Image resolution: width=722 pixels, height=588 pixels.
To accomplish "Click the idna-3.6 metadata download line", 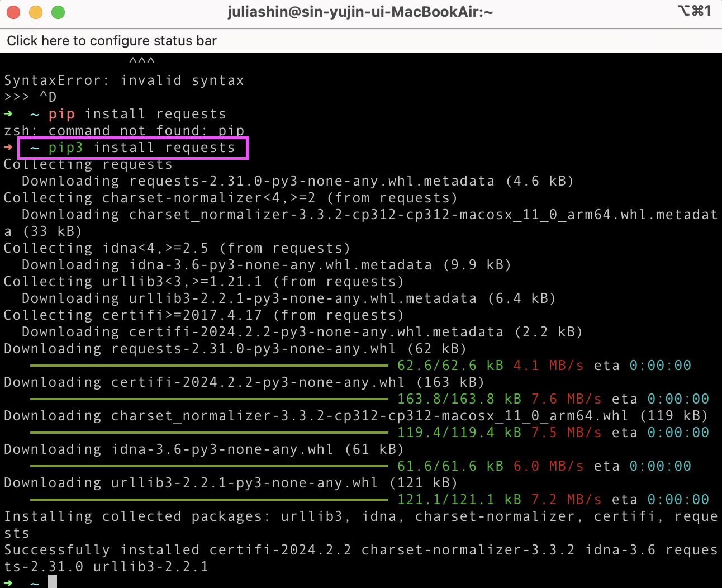I will (267, 265).
